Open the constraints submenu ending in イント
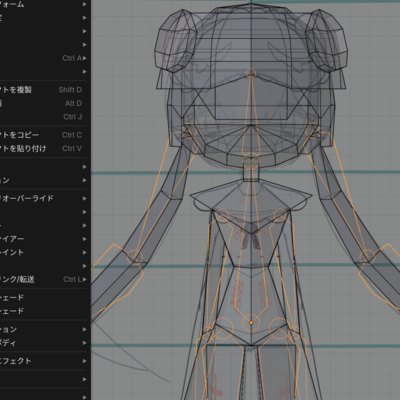The image size is (400, 400). click(43, 252)
